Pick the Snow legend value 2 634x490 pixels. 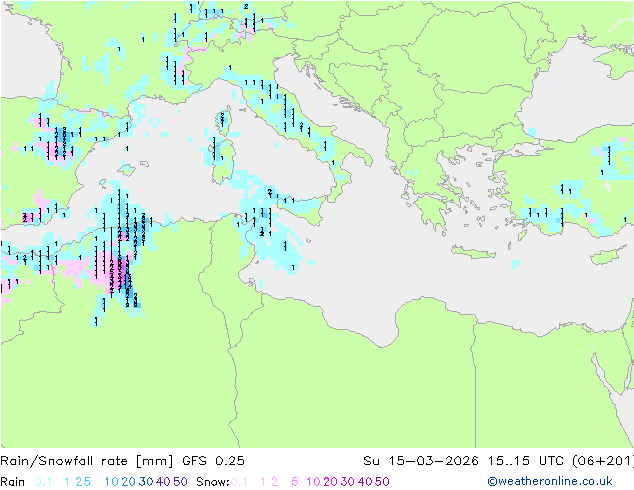(275, 482)
